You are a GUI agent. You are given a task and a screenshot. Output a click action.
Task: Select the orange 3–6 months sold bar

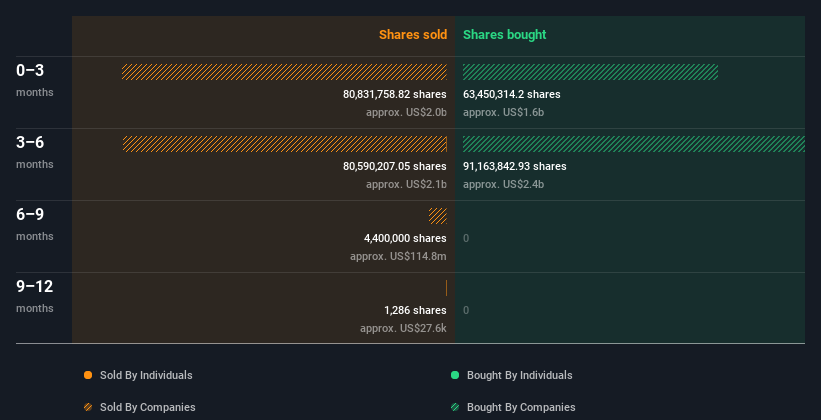point(285,143)
